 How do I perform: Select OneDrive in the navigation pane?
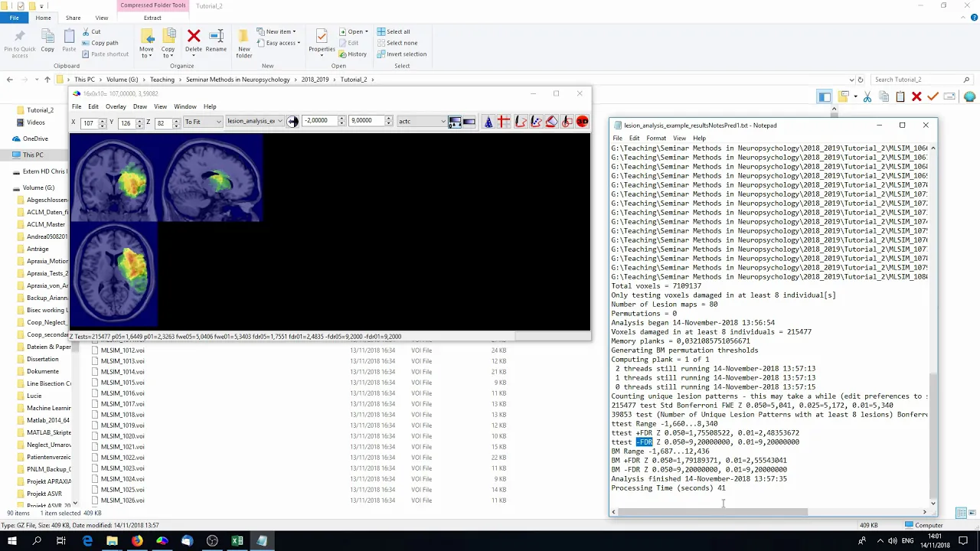tap(35, 139)
